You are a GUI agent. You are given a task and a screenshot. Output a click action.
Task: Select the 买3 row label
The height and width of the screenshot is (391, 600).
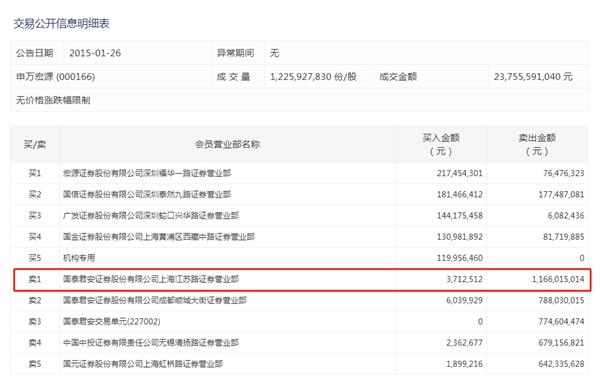point(35,216)
